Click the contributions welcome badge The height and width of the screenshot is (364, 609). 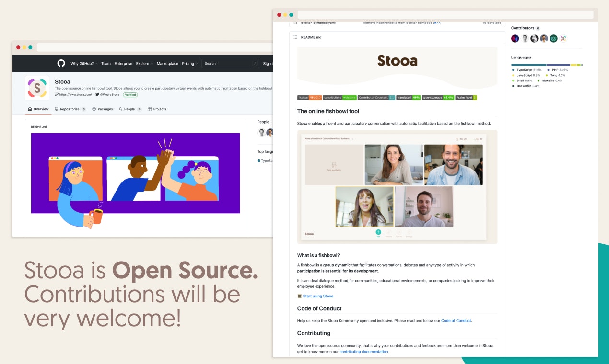[340, 98]
